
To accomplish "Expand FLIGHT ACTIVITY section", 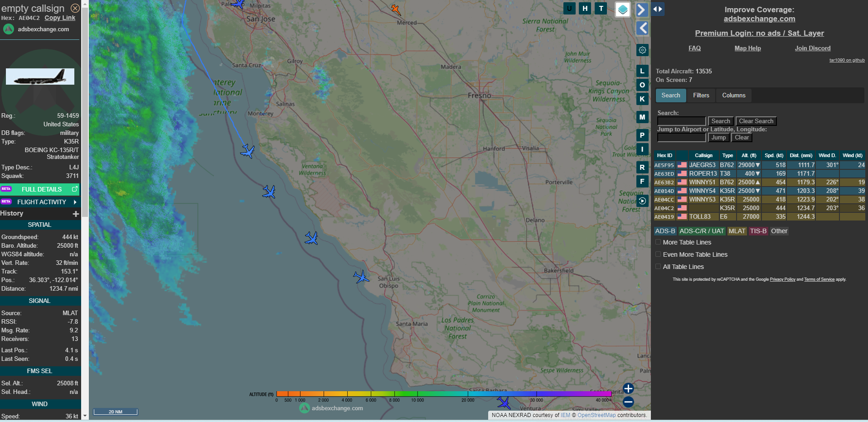I will pos(40,202).
